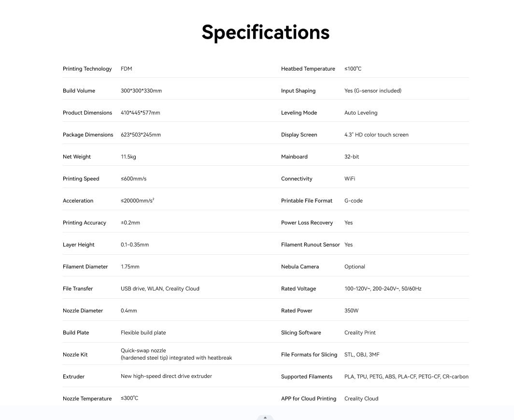514x420 pixels.
Task: Click the Build Volume value 300*300*330mm
Action: click(x=141, y=90)
